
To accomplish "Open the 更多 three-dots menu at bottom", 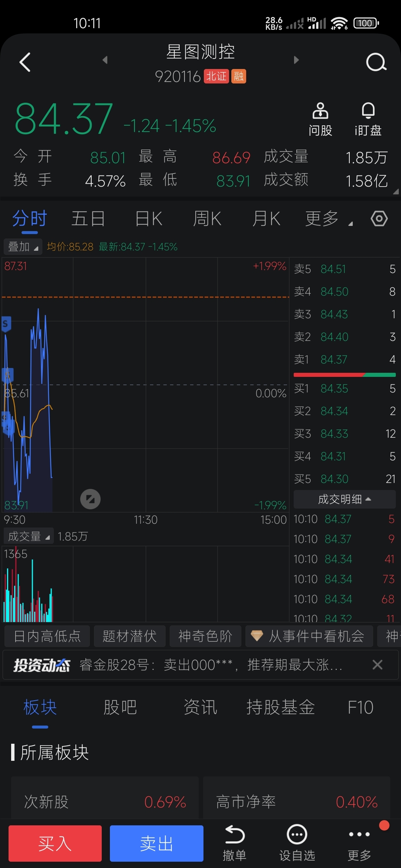I will [359, 843].
